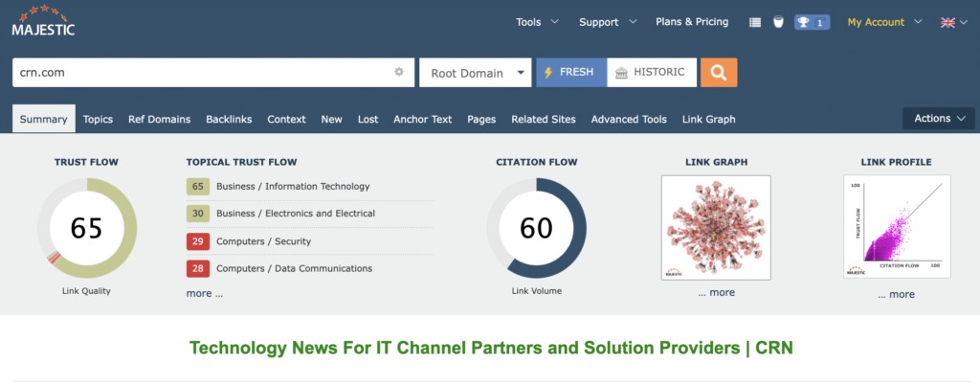Click the TRUST FLOW heading
This screenshot has width=980, height=387.
86,162
